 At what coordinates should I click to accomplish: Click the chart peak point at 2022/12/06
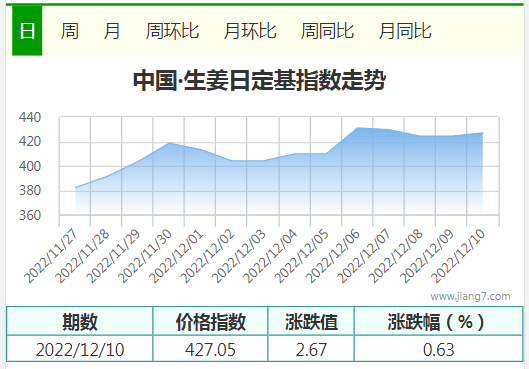pos(357,127)
